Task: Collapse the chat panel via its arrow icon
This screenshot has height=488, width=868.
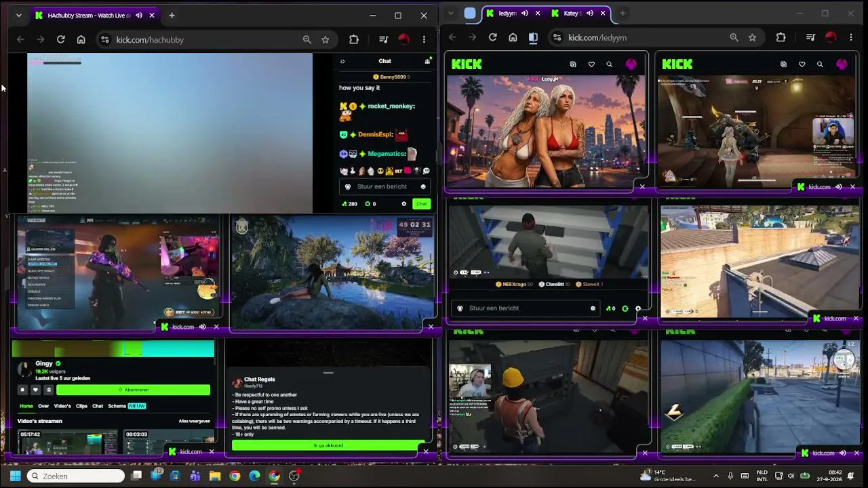Action: [342, 61]
